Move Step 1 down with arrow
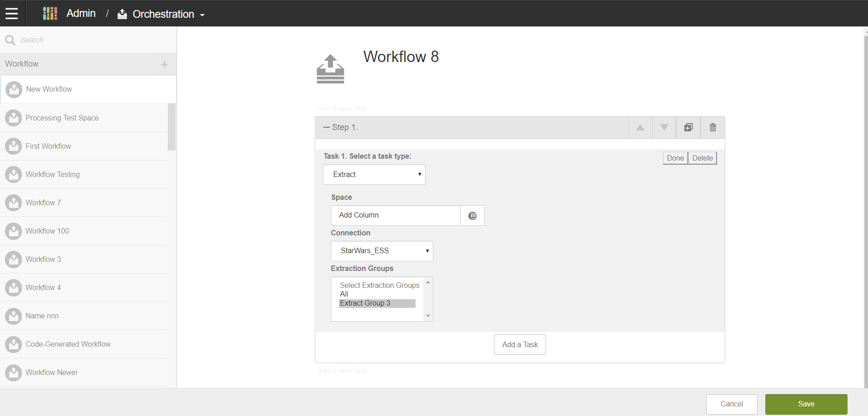This screenshot has width=868, height=416. (664, 128)
